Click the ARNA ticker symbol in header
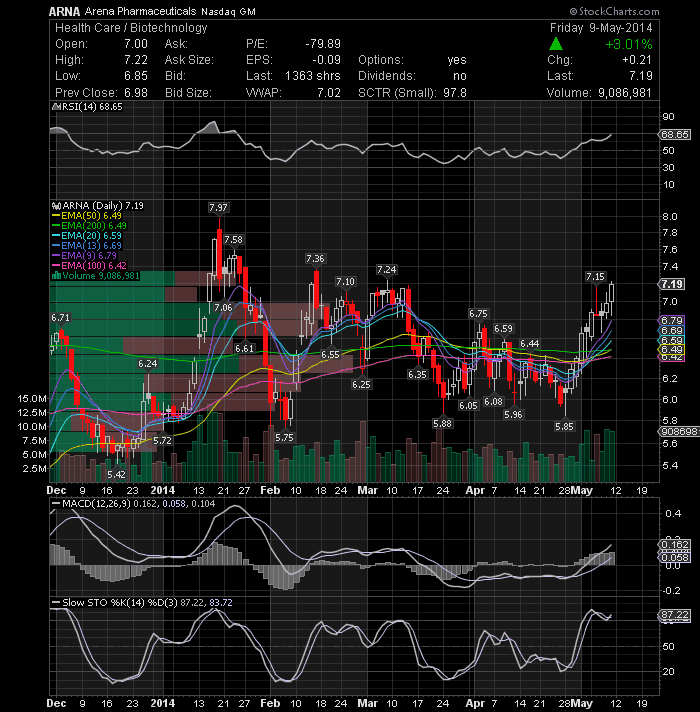This screenshot has height=712, width=700. (64, 11)
